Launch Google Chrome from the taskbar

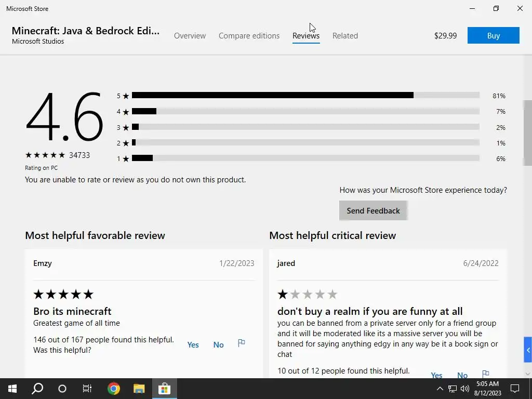click(x=114, y=389)
